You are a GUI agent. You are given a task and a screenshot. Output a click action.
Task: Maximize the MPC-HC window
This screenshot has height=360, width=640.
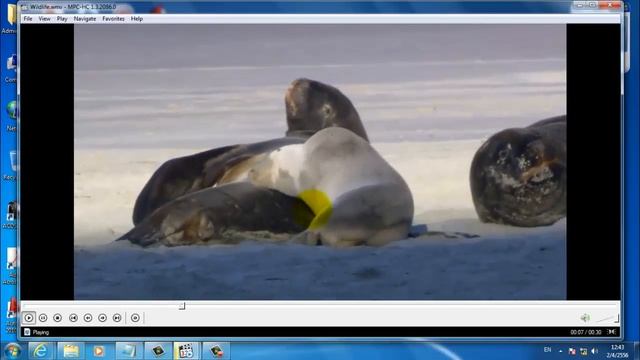pyautogui.click(x=593, y=5)
